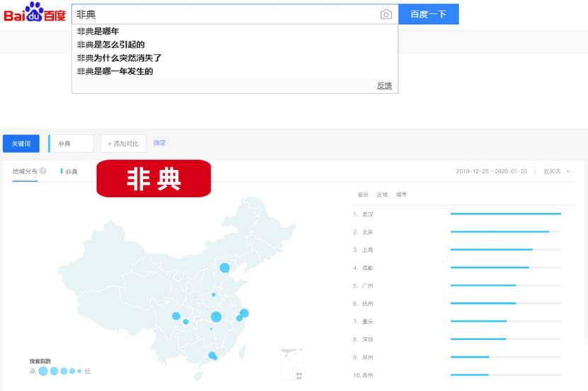Open camera image search icon

386,14
